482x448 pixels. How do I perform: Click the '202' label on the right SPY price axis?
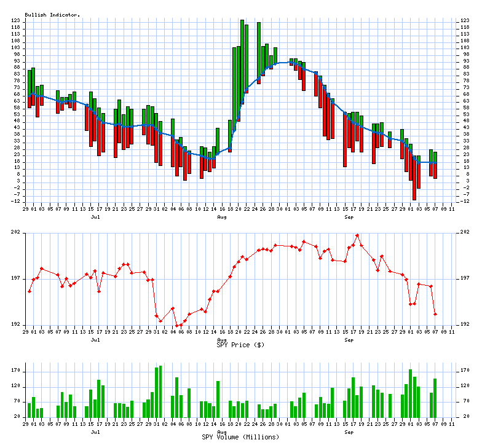464,232
